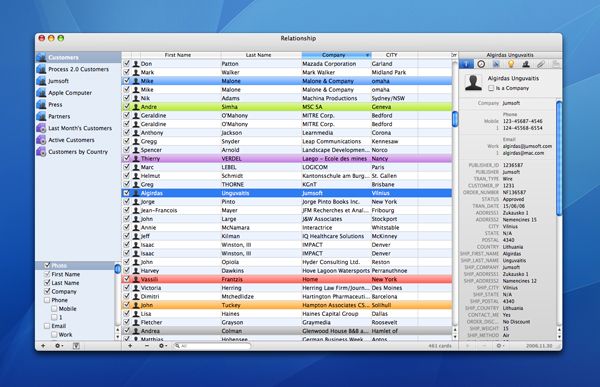Screen dimensions: 600x387
Task: Toggle the Company field checkbox
Action: [x=47, y=291]
